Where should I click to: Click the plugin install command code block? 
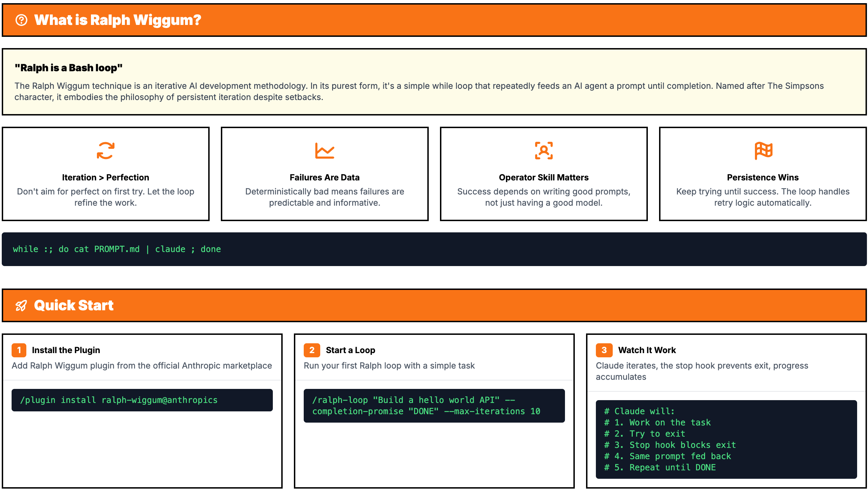click(142, 400)
